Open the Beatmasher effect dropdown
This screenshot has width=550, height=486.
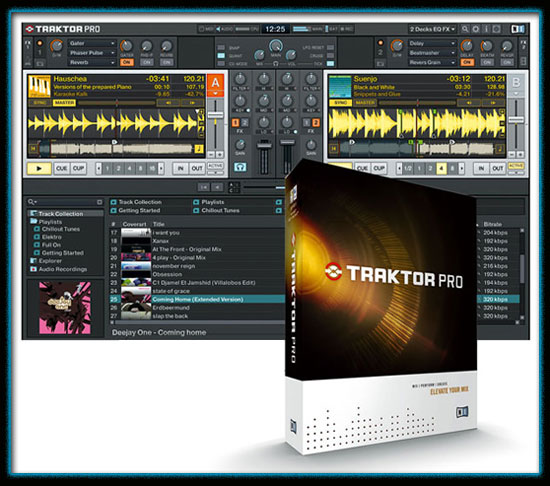(432, 53)
